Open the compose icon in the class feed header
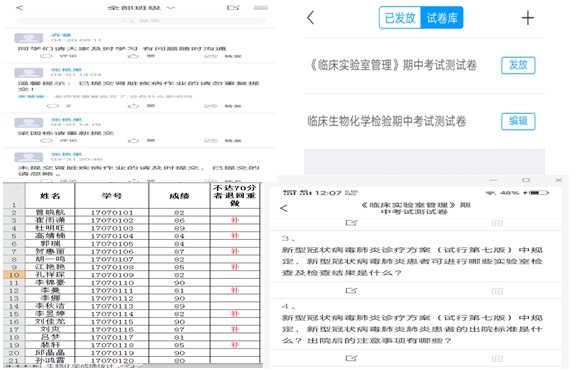575x374 pixels. coord(233,7)
